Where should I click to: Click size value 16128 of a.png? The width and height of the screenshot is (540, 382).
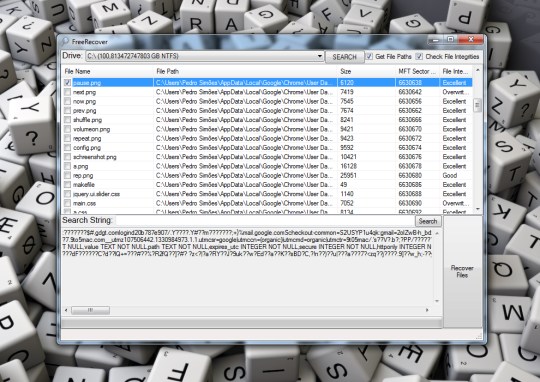(x=348, y=166)
